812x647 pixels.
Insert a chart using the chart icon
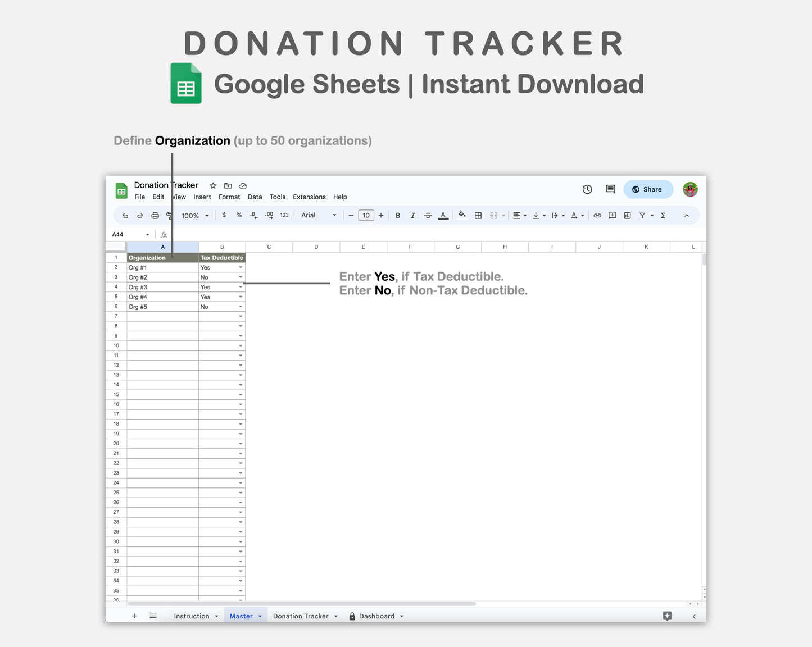tap(627, 215)
